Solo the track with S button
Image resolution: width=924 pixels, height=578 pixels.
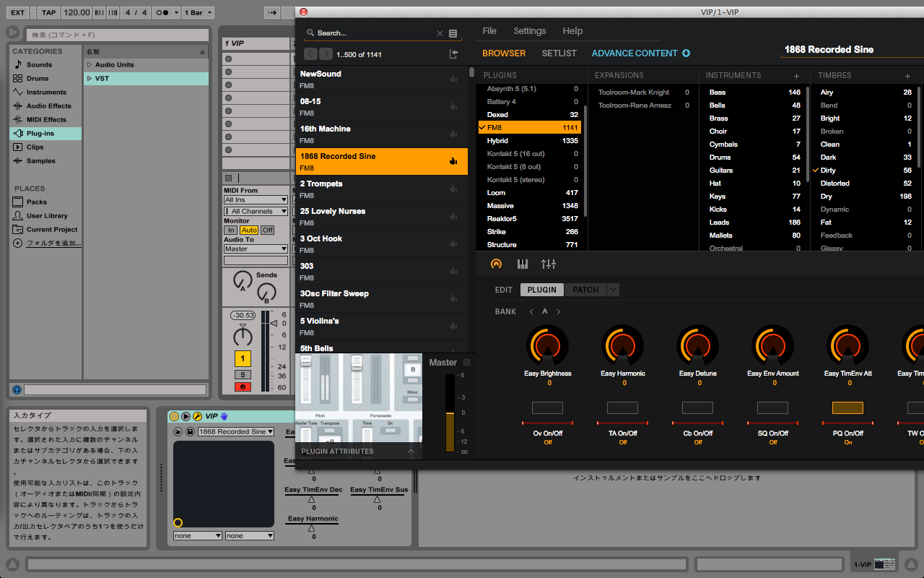[x=243, y=374]
